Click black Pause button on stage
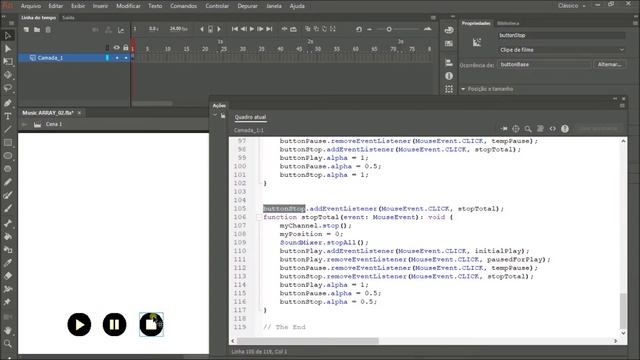 point(114,324)
